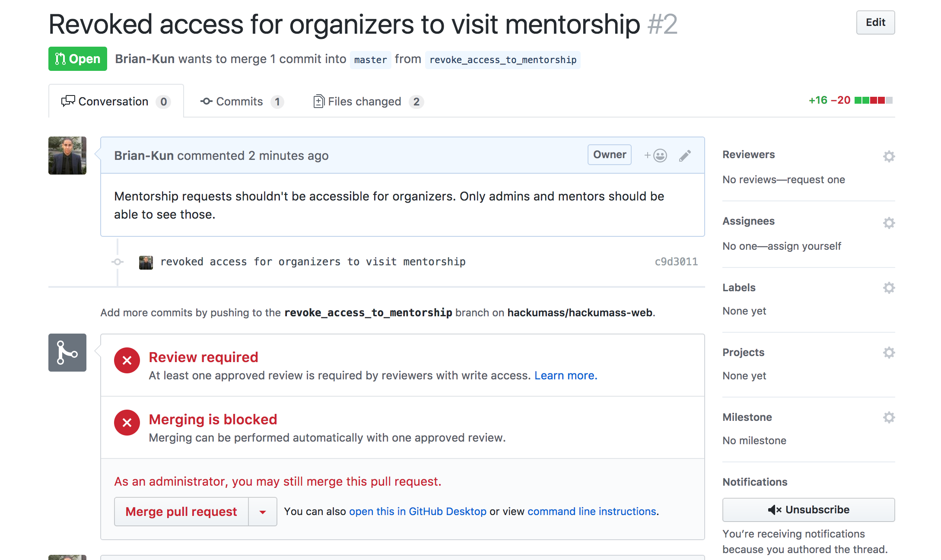
Task: Open the Labels gear settings
Action: [x=889, y=287]
